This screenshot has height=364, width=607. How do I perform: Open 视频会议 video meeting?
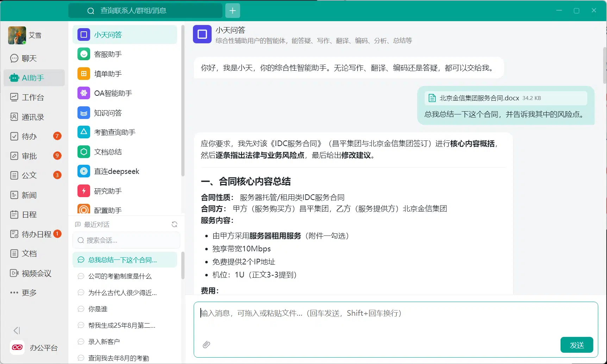click(34, 273)
